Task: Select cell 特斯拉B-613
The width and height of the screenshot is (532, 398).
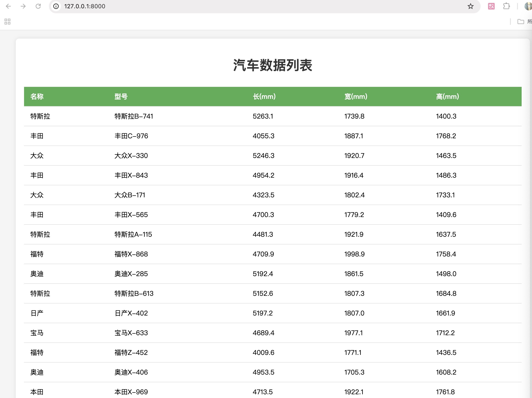Action: (x=134, y=294)
